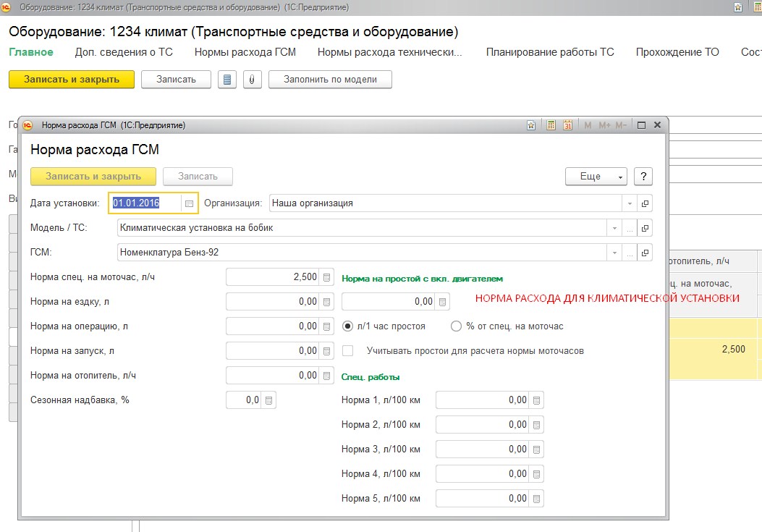The image size is (762, 532).
Task: Click the Сезонная надбавка input field
Action: pos(243,400)
